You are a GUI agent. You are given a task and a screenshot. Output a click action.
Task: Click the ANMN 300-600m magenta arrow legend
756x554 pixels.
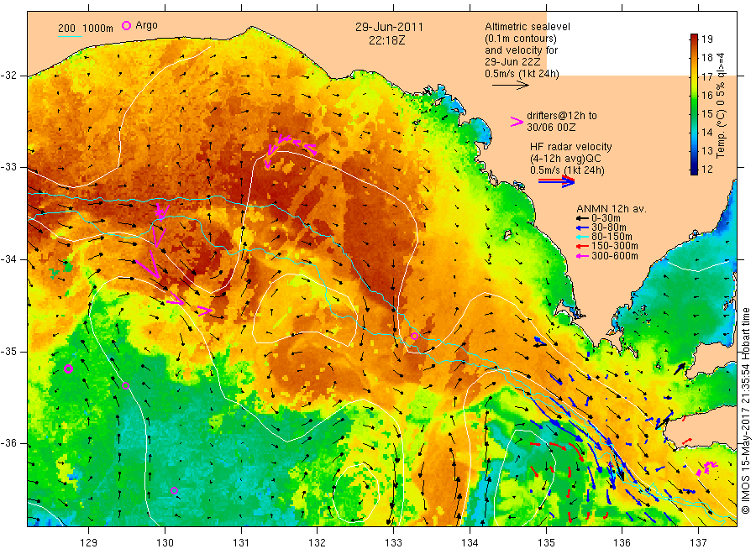582,256
